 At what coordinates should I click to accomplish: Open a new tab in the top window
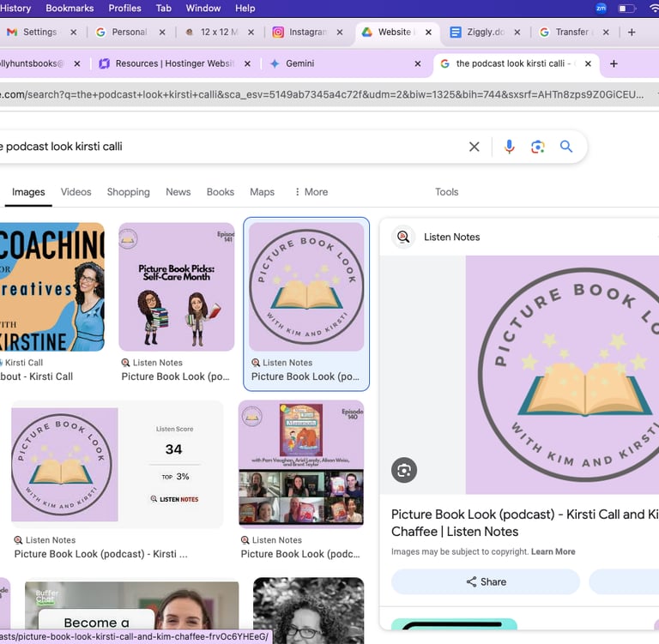pyautogui.click(x=632, y=33)
